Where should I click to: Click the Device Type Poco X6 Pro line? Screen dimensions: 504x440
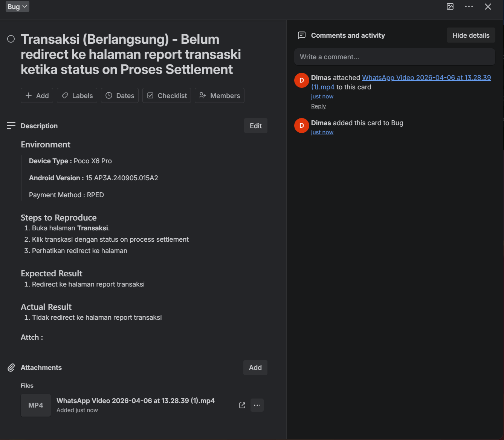pos(70,161)
